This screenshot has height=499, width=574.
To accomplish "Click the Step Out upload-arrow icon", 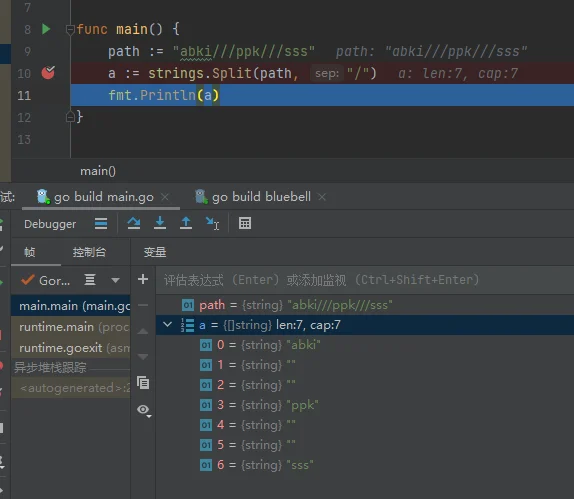I will pos(186,223).
